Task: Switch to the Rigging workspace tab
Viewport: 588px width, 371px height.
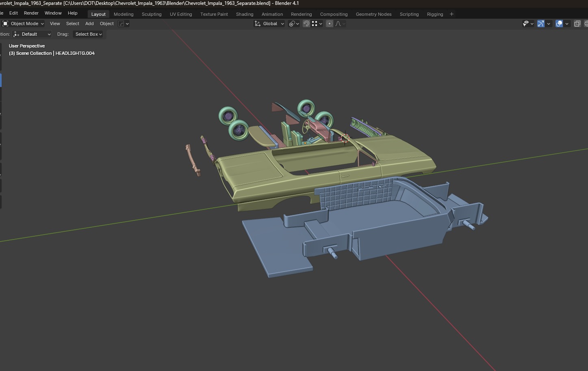Action: 435,14
